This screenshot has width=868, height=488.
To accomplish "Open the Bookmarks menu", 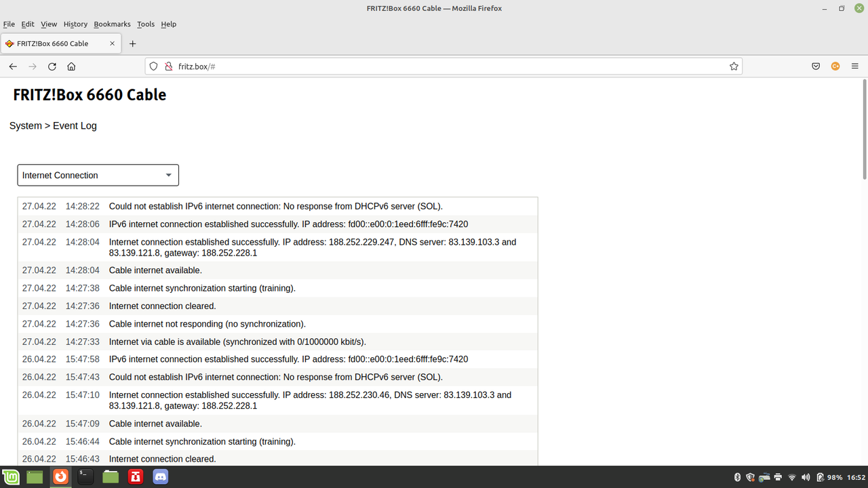I will 112,24.
